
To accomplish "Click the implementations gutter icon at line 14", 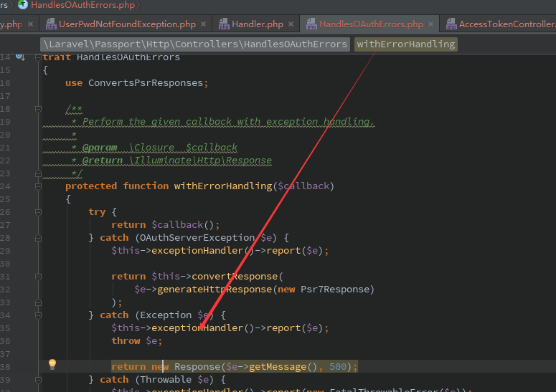I will pyautogui.click(x=20, y=57).
